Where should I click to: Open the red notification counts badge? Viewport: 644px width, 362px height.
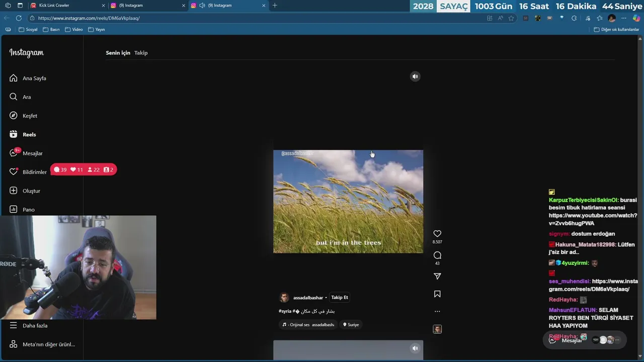pyautogui.click(x=84, y=170)
